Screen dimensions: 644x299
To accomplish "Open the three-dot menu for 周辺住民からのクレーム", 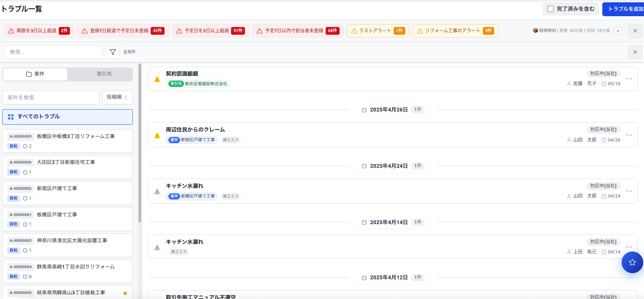I will (x=629, y=135).
